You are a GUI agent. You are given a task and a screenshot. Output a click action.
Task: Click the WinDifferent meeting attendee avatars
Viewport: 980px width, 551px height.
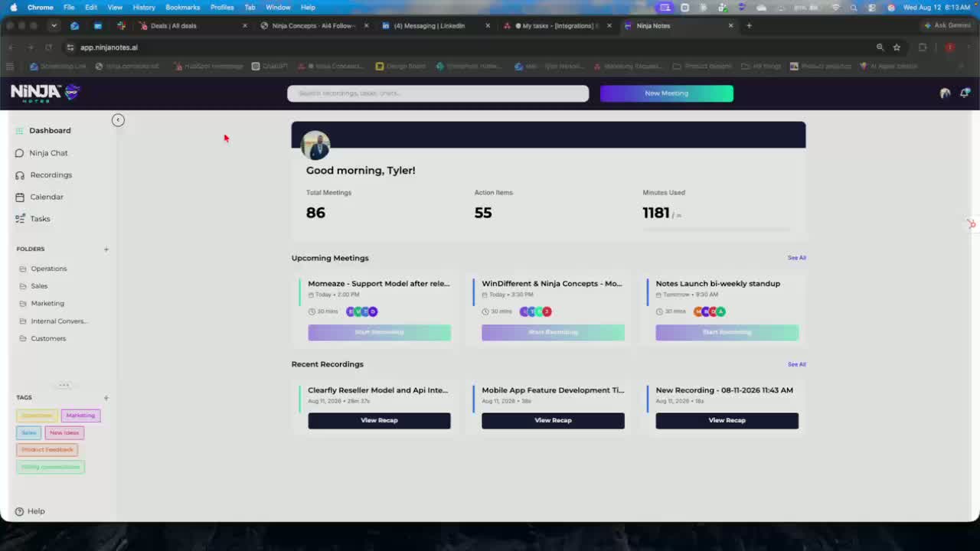point(536,311)
